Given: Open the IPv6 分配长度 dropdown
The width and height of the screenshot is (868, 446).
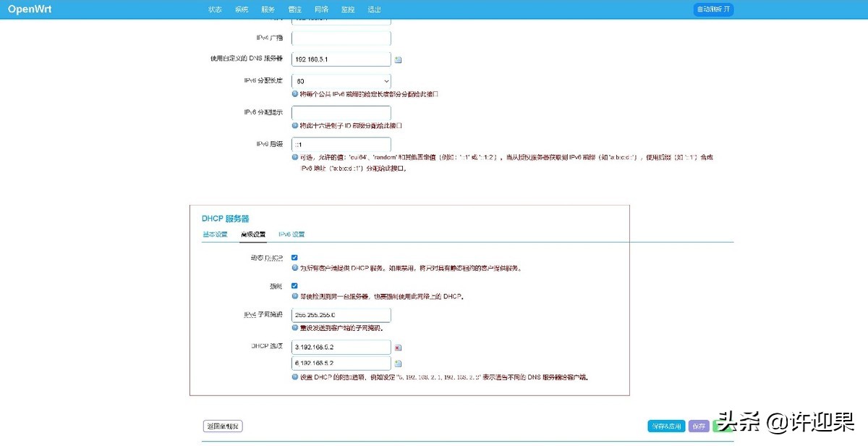Looking at the screenshot, I should tap(341, 80).
